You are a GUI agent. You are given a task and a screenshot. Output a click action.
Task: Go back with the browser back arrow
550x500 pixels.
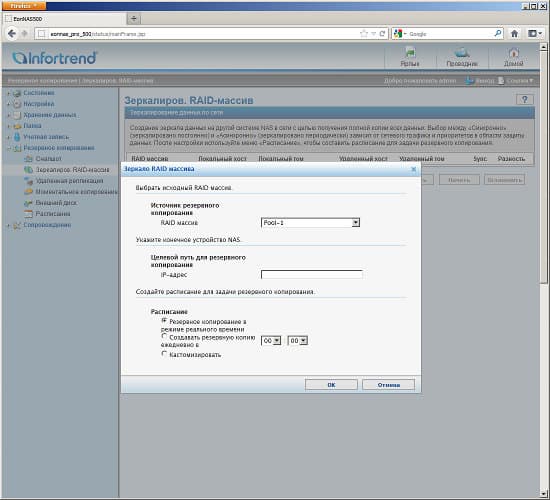12,34
